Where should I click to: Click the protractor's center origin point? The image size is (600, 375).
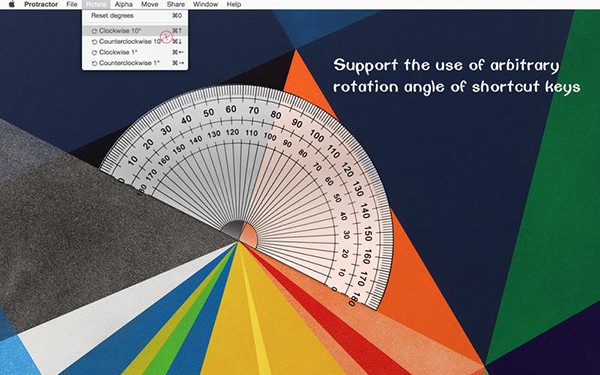(x=238, y=241)
